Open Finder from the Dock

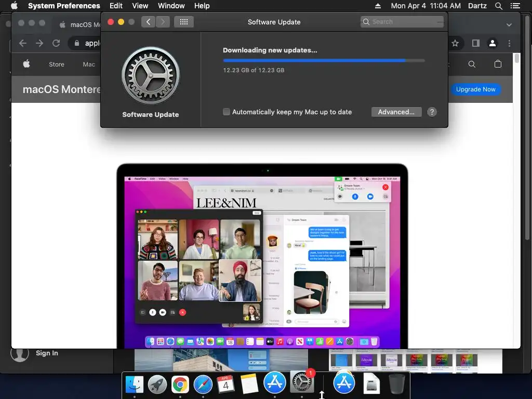click(135, 384)
